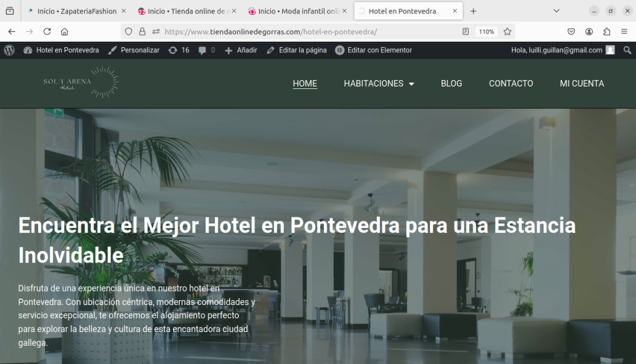The height and width of the screenshot is (364, 636).
Task: Open the admin bar search icon
Action: click(x=627, y=50)
